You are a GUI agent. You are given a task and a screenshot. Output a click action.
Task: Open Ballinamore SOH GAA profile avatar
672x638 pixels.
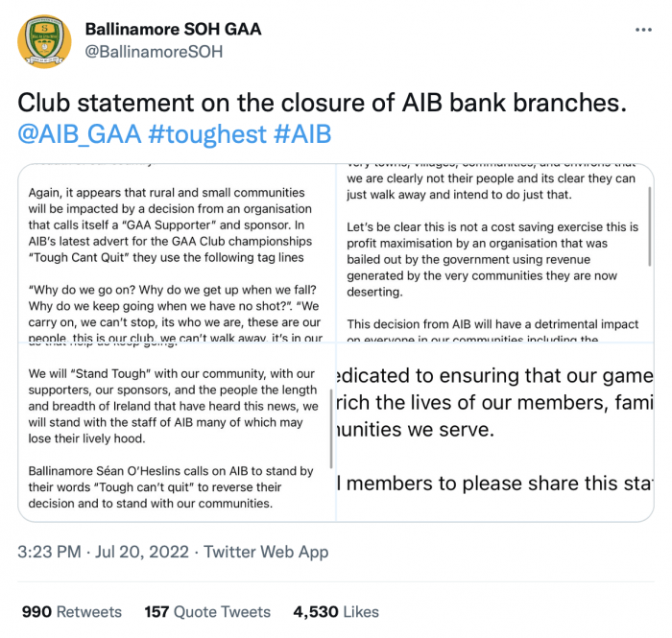tap(44, 41)
